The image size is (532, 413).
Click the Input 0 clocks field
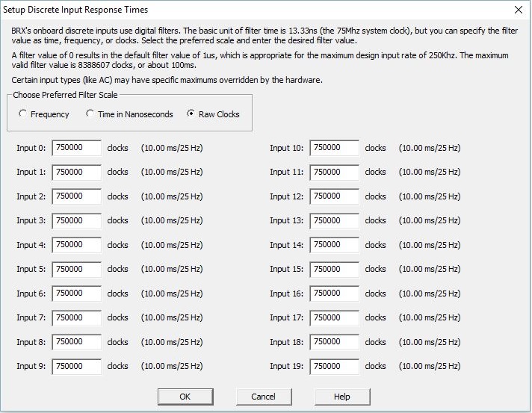(76, 148)
